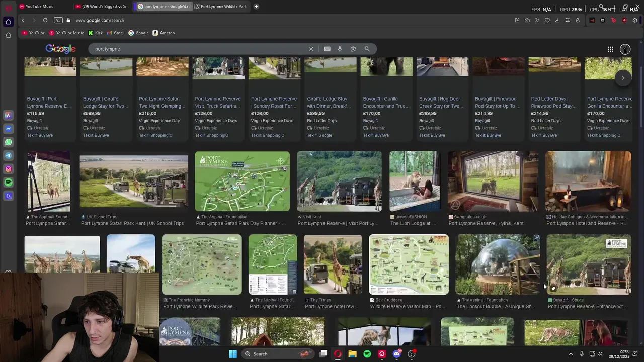Open the extensions cube icon

[x=635, y=20]
